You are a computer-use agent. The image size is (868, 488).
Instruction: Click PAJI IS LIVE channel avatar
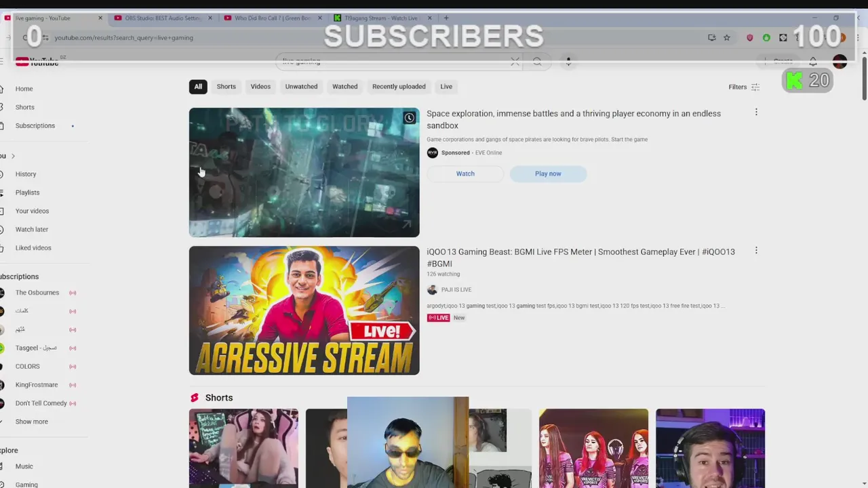pyautogui.click(x=432, y=289)
